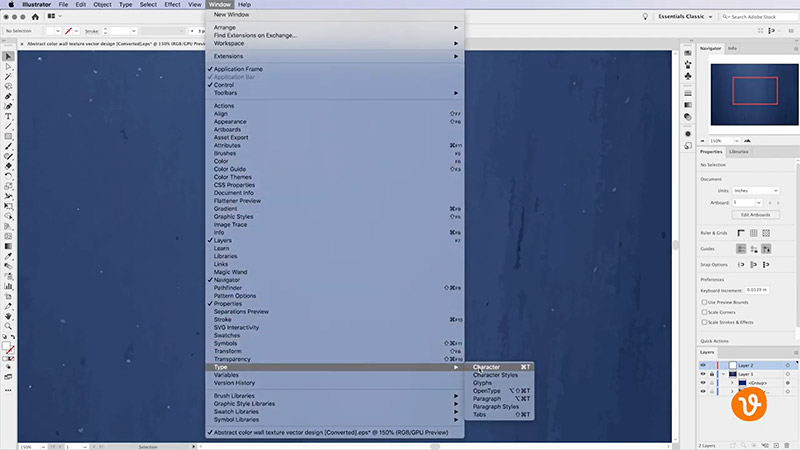This screenshot has width=800, height=450.
Task: Select the Hand tool
Action: (8, 316)
